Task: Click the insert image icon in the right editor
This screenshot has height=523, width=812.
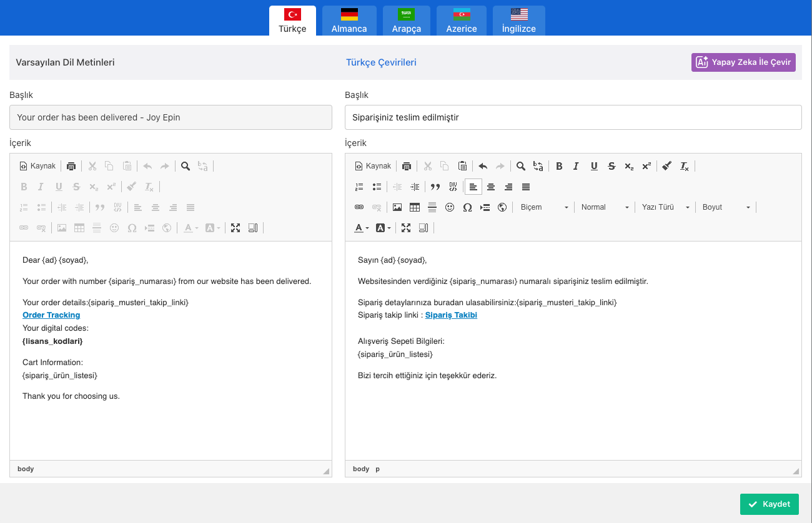Action: 397,207
